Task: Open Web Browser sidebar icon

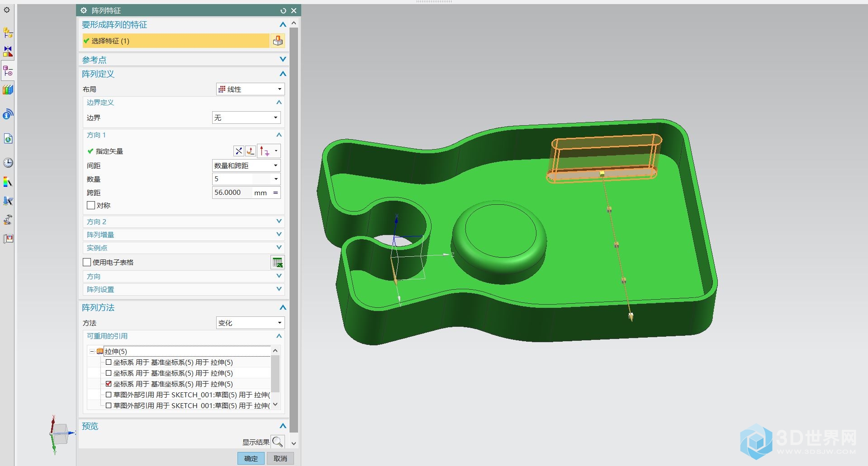Action: coord(8,138)
